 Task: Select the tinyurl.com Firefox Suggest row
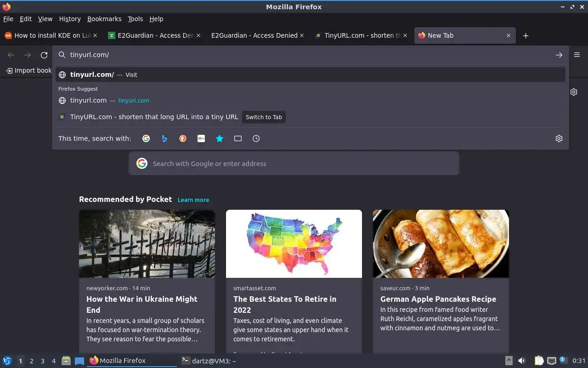311,100
